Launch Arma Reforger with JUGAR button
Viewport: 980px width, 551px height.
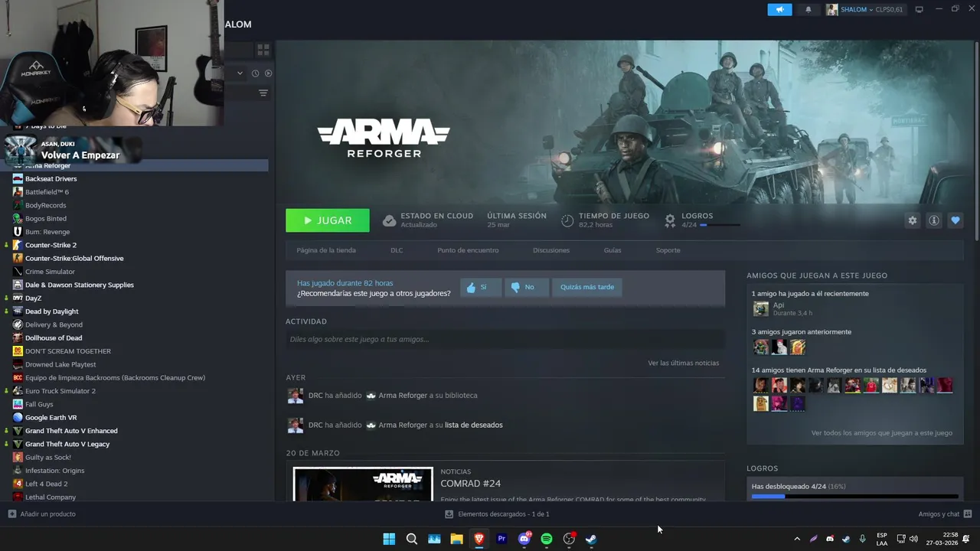328,220
